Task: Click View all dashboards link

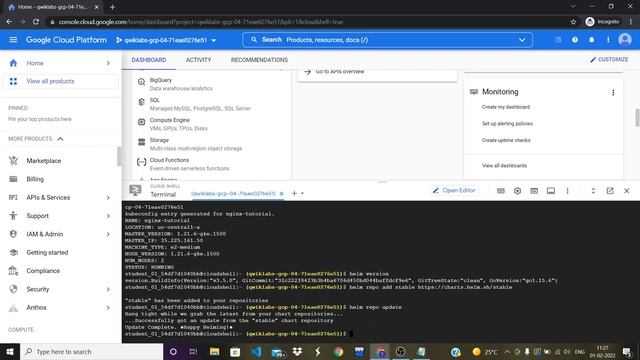Action: tap(504, 166)
